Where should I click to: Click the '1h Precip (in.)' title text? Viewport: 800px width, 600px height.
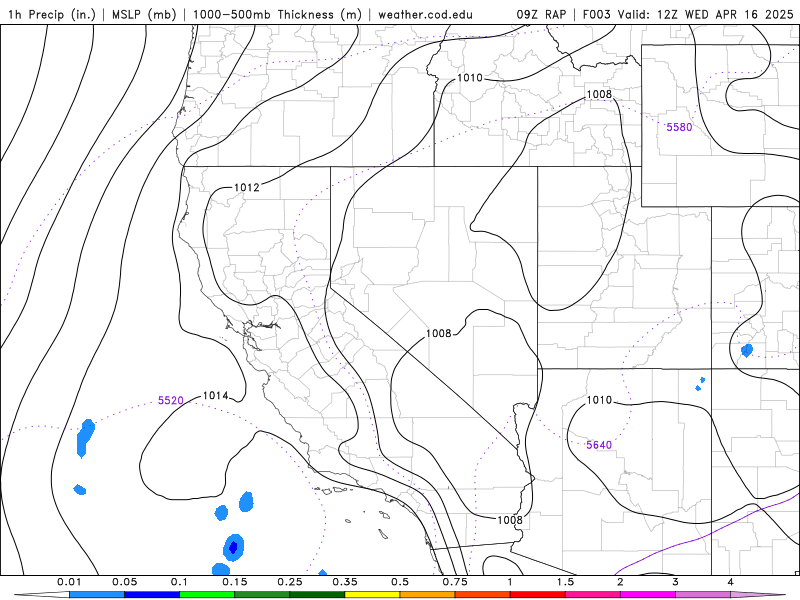(x=52, y=14)
